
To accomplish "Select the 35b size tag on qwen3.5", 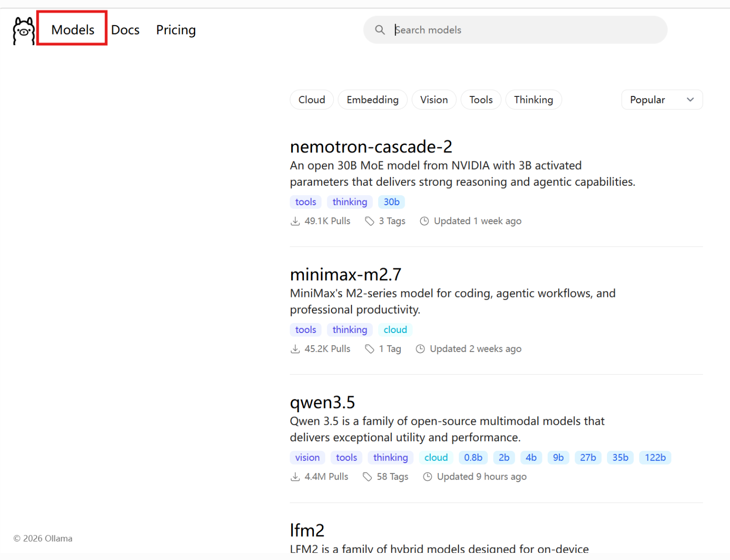I will (x=620, y=457).
